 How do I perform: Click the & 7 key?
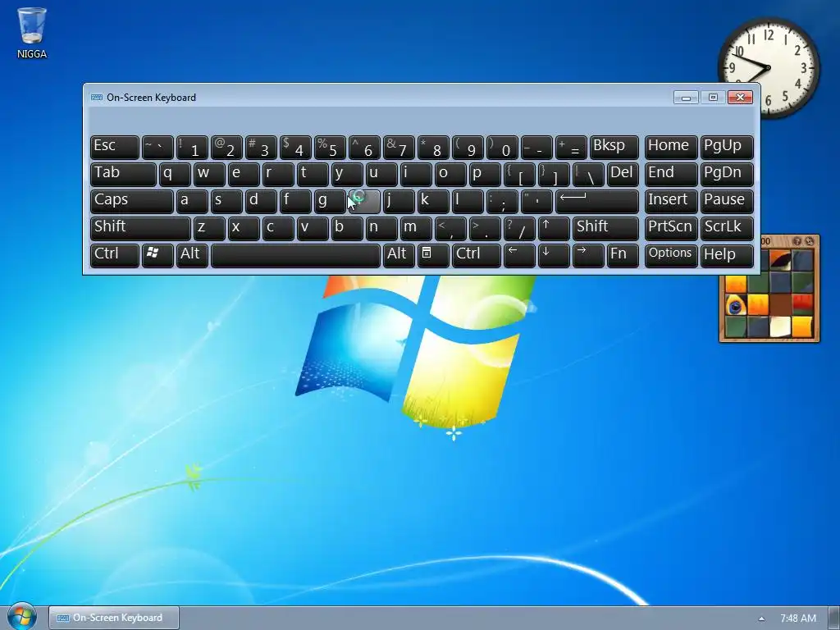click(399, 148)
